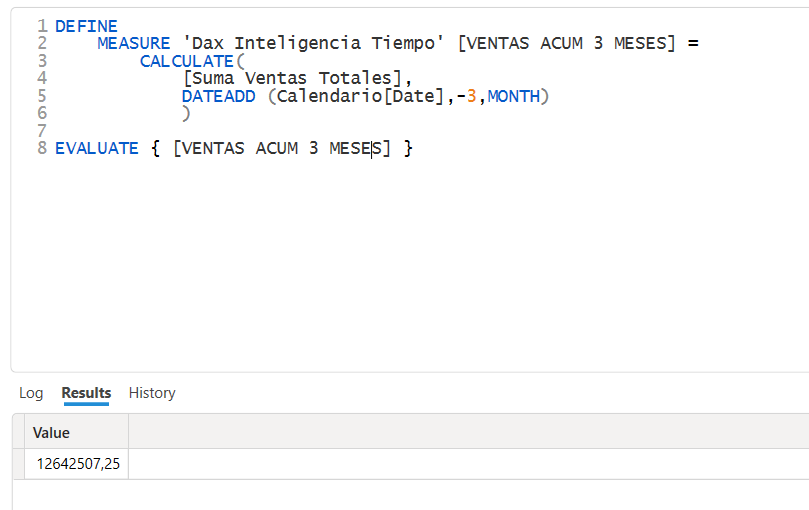Screen dimensions: 809x510
Task: Click the closing curly brace on line 8
Action: [408, 149]
